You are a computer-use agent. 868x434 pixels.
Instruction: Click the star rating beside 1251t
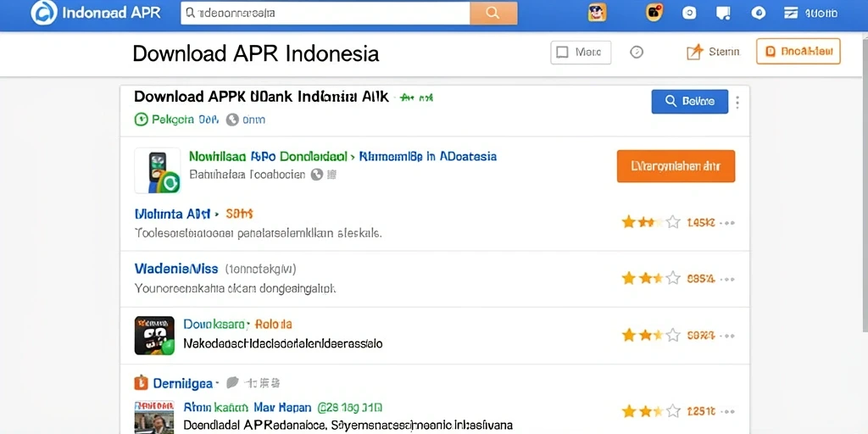(x=650, y=411)
